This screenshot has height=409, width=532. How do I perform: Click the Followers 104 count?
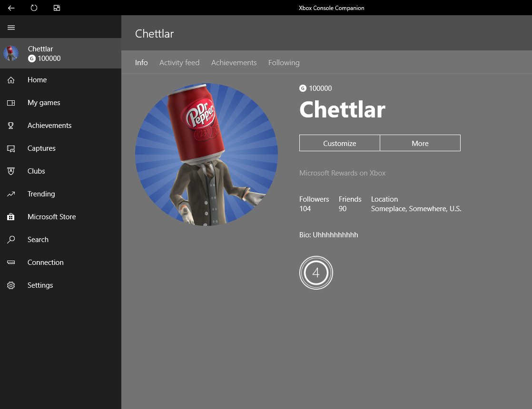(314, 204)
